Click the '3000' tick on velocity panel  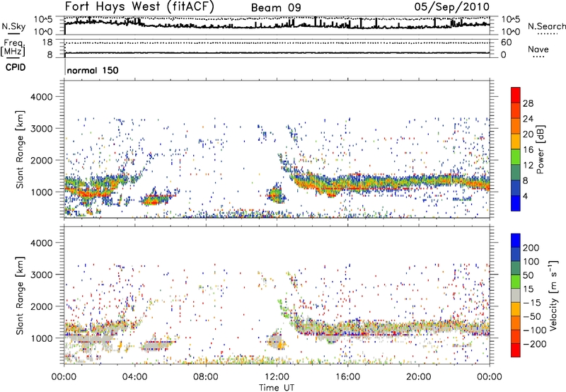[41, 275]
